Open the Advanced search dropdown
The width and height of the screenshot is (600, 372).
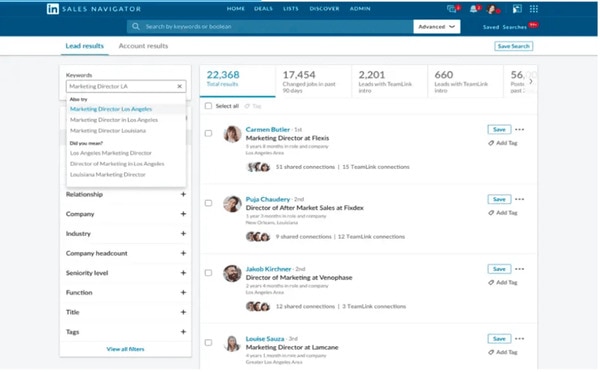[x=437, y=27]
